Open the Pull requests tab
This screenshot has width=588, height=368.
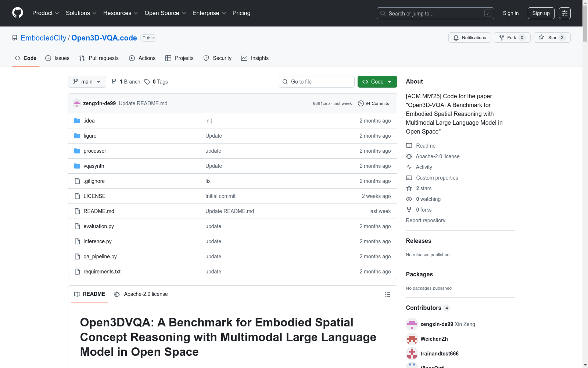tap(99, 58)
